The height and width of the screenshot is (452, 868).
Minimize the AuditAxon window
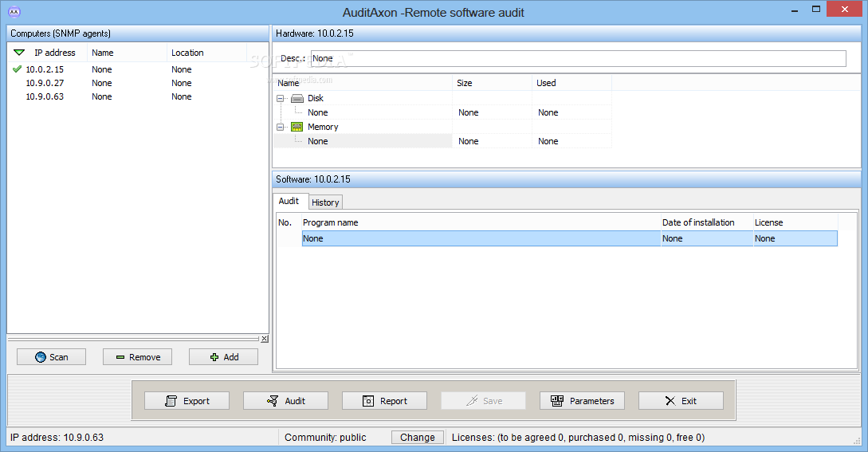pos(795,10)
